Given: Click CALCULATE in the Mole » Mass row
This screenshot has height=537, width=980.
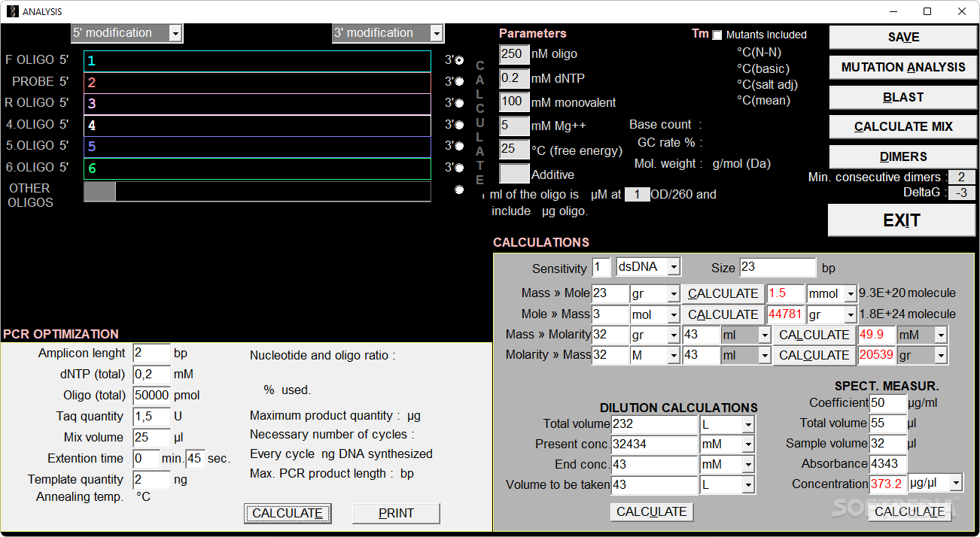Looking at the screenshot, I should [723, 314].
